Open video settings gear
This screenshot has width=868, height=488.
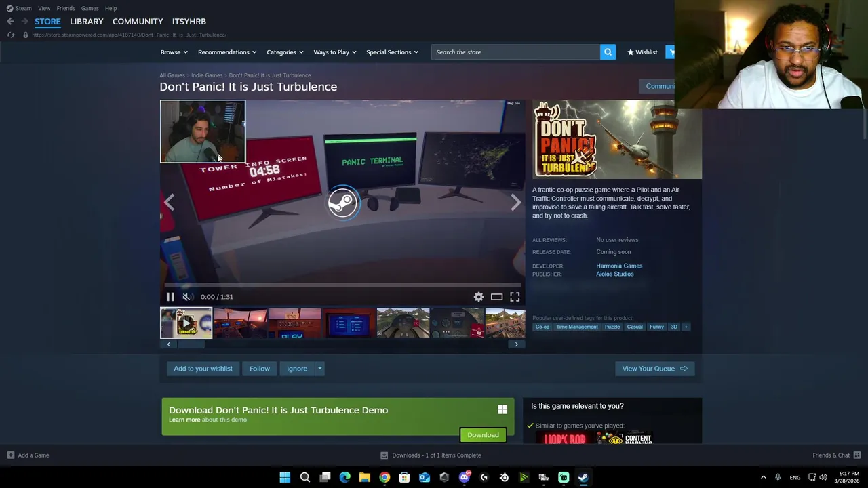tap(479, 297)
